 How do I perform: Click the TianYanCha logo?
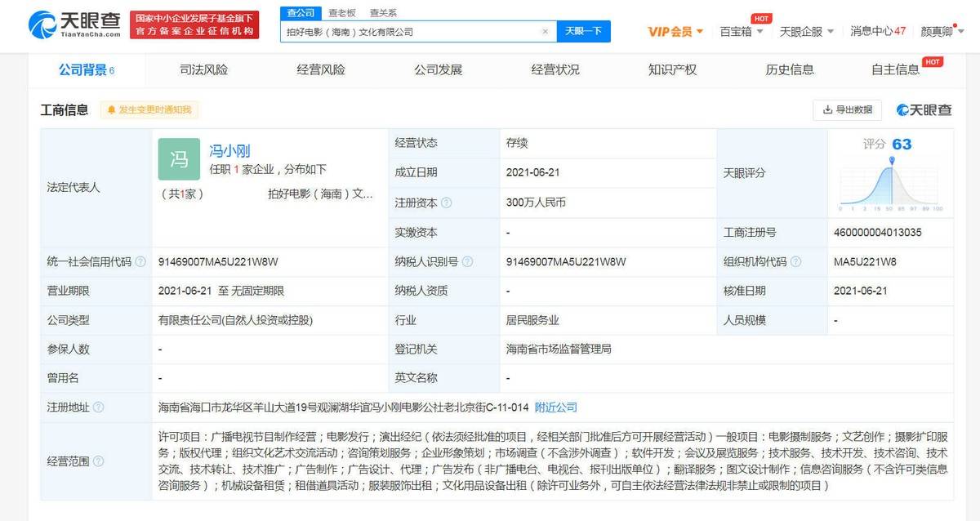click(x=75, y=24)
